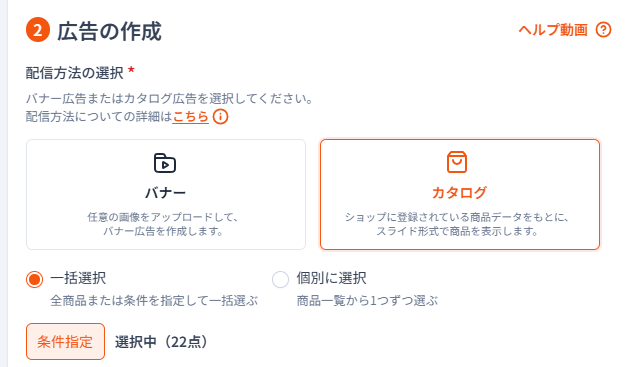Select the 一括選択 radio button

[34, 279]
